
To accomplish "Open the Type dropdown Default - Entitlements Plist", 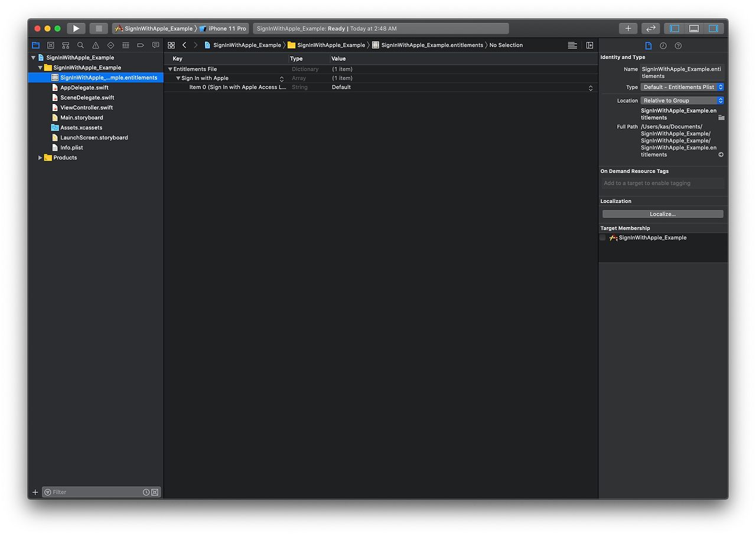I will 682,87.
